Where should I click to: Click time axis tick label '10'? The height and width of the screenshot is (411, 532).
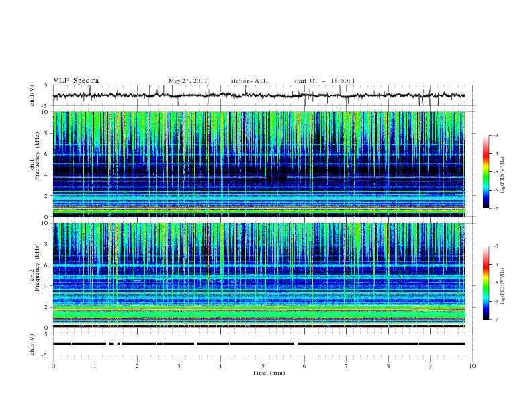pyautogui.click(x=472, y=366)
